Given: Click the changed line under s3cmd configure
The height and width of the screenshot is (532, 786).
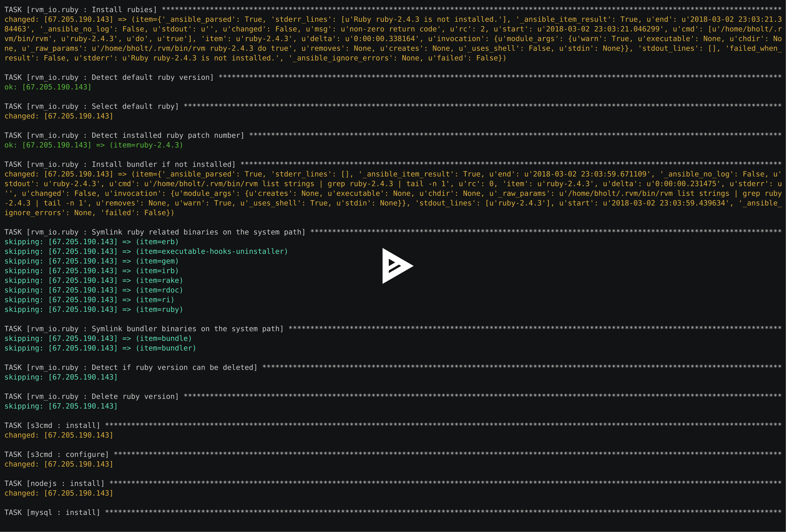Looking at the screenshot, I should [59, 464].
